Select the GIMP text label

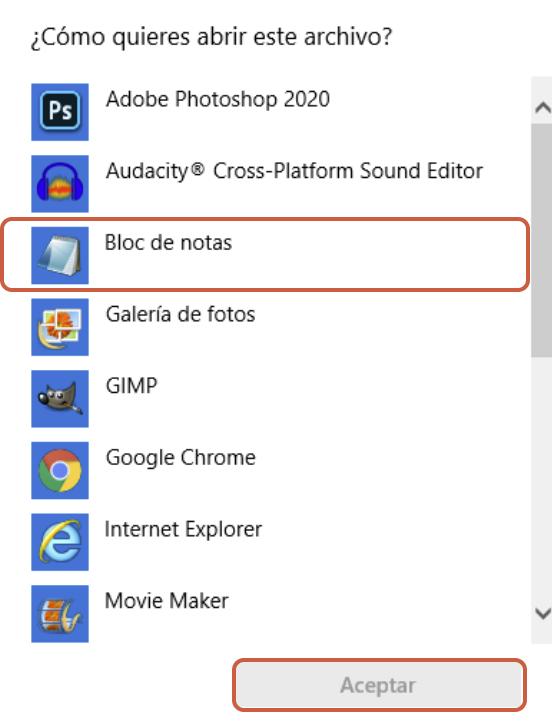coord(131,386)
